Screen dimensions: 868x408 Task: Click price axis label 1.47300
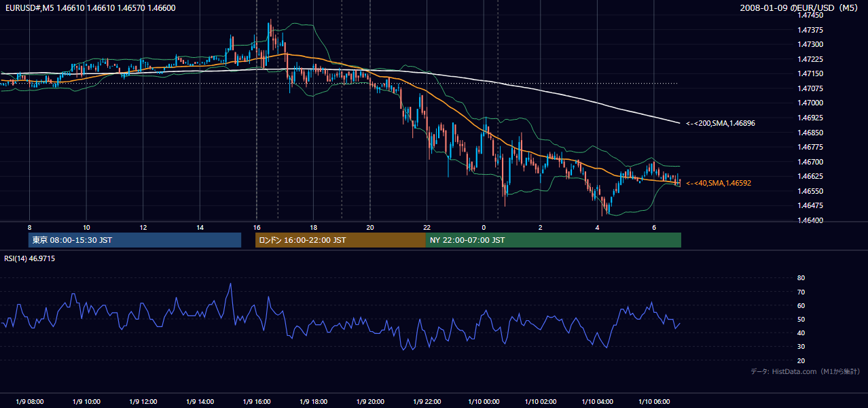click(810, 45)
